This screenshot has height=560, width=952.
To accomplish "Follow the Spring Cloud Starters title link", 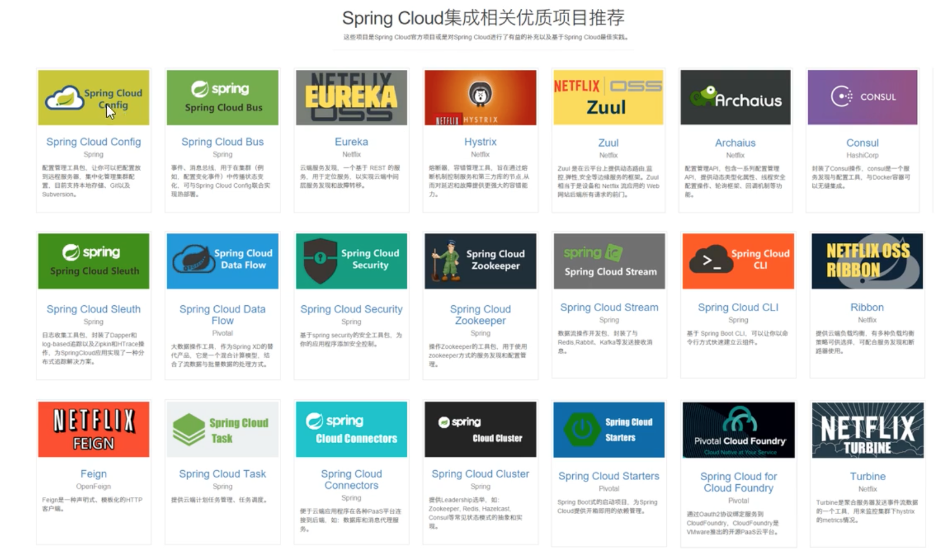I will click(x=609, y=476).
